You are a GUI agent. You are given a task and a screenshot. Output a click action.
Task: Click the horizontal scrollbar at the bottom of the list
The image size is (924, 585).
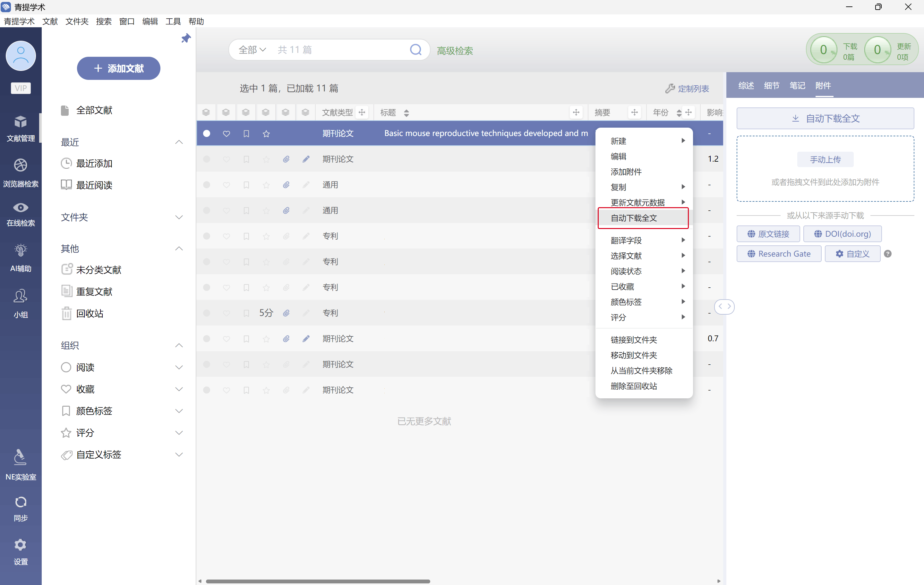click(x=318, y=581)
